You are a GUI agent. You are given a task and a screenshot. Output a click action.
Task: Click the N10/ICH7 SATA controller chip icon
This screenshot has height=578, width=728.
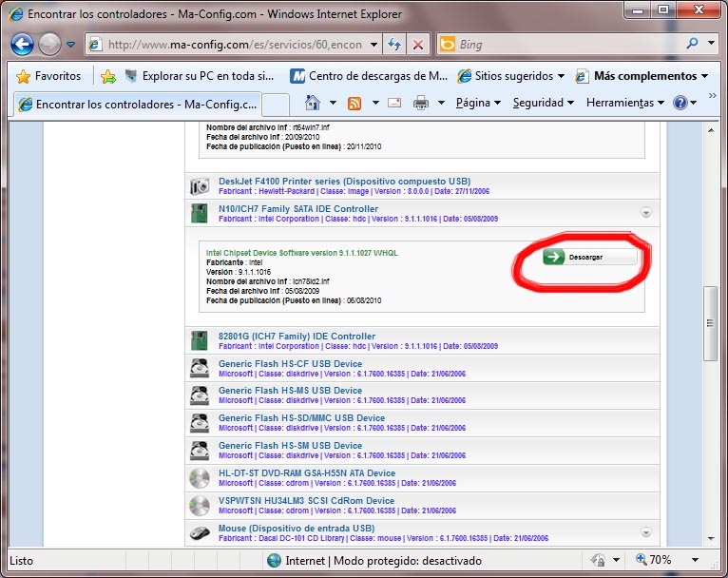pyautogui.click(x=200, y=214)
